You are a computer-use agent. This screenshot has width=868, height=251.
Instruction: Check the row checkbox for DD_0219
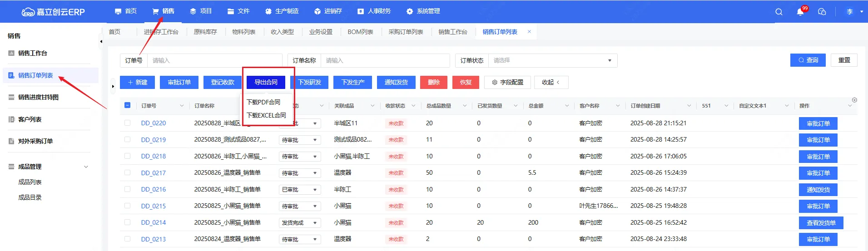click(128, 139)
